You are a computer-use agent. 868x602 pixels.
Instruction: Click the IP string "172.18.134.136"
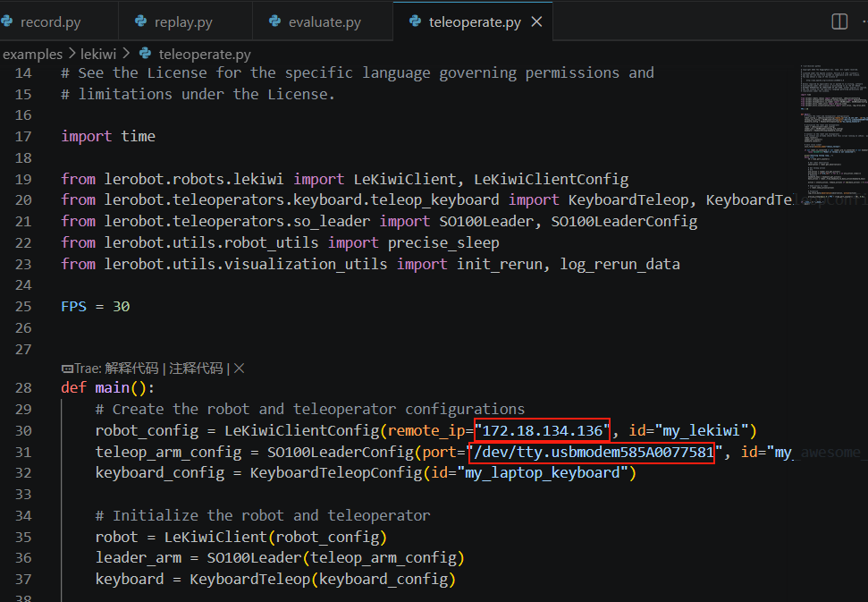[542, 430]
